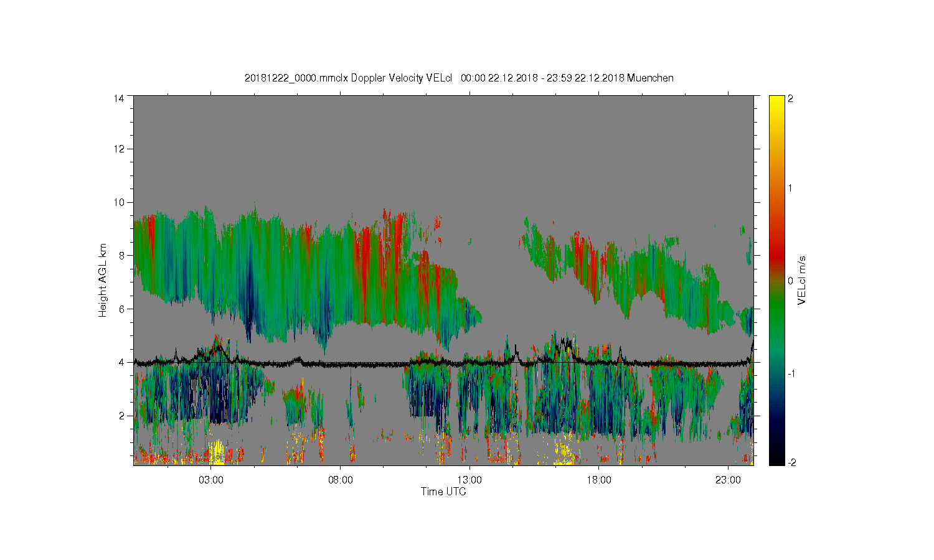Click the height tick label 4
The image size is (934, 560).
pyautogui.click(x=121, y=362)
